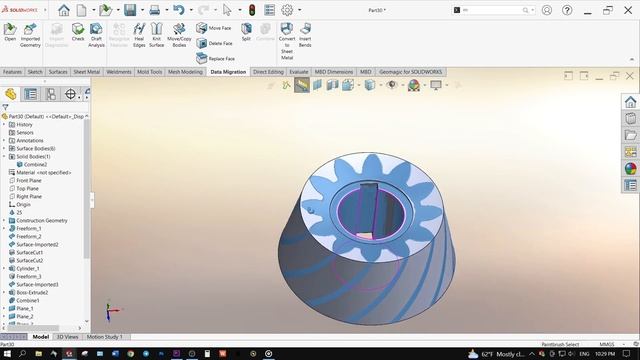
Task: Click the Rebuild traffic light icon
Action: tap(252, 10)
